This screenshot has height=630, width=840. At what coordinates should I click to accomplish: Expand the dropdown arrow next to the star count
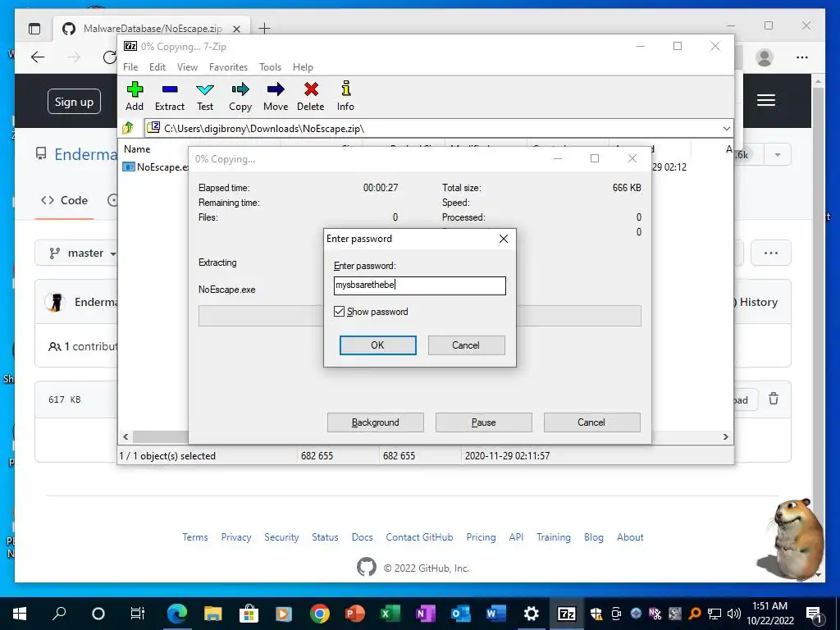click(778, 155)
